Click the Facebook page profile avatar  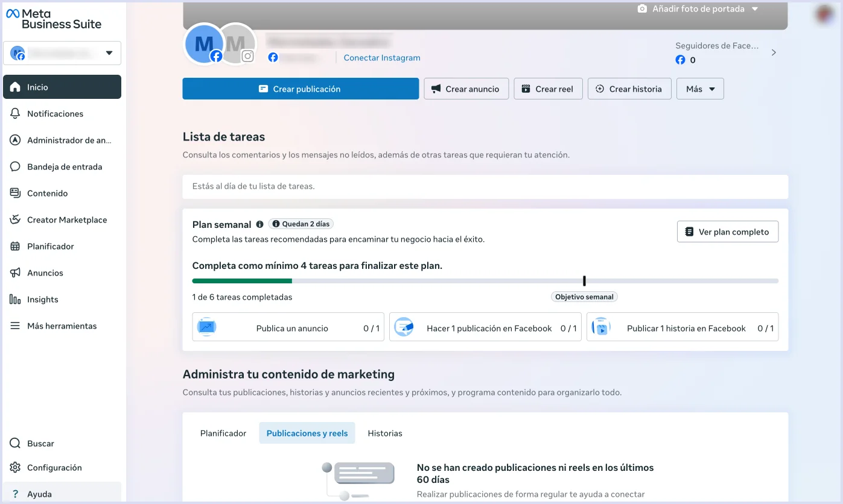205,43
